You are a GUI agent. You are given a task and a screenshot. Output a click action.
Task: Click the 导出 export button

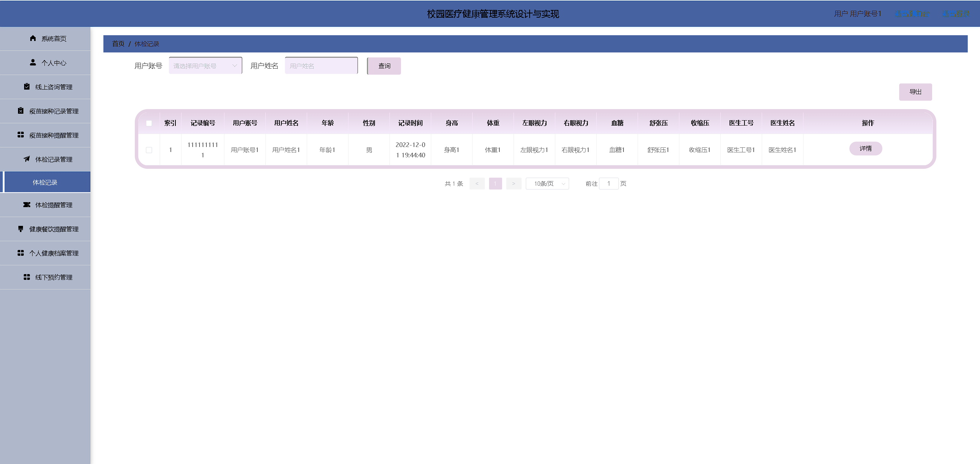pyautogui.click(x=915, y=92)
